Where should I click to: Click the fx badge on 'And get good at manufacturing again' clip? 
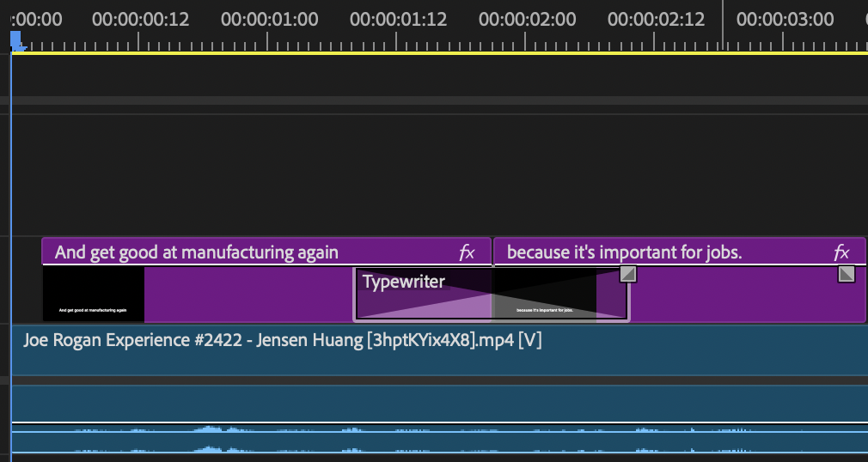click(467, 252)
